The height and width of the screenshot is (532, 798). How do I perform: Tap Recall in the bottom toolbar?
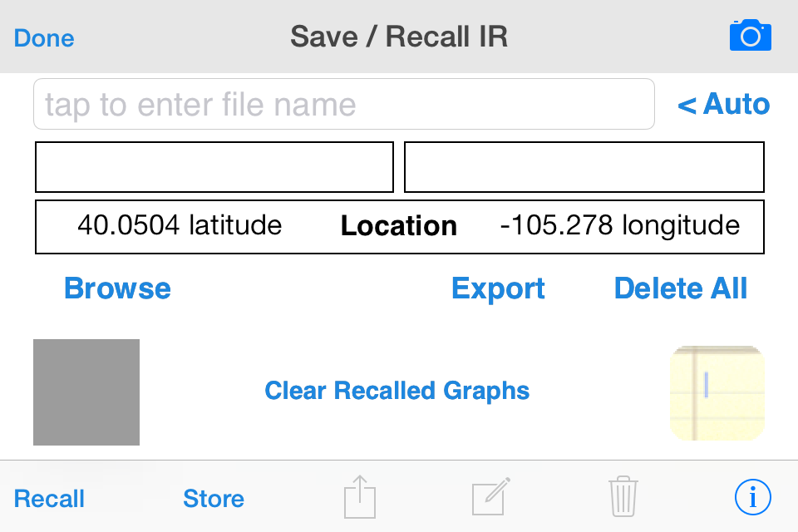[49, 499]
